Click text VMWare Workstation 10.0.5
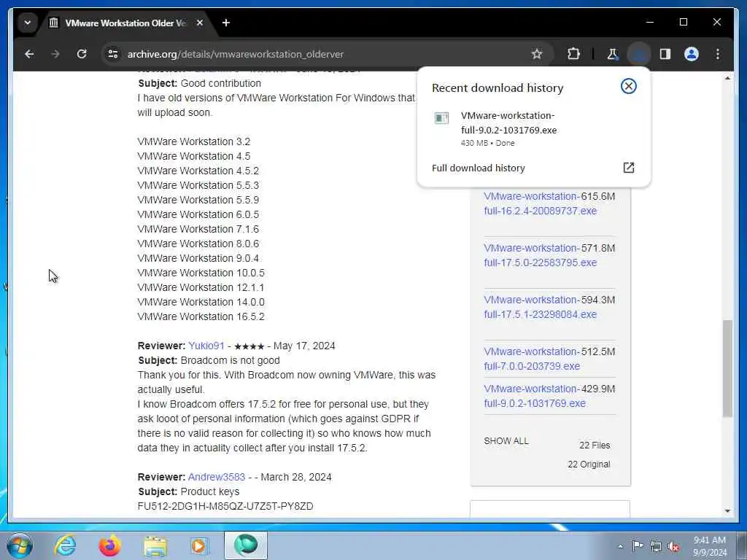747x560 pixels. [x=201, y=273]
